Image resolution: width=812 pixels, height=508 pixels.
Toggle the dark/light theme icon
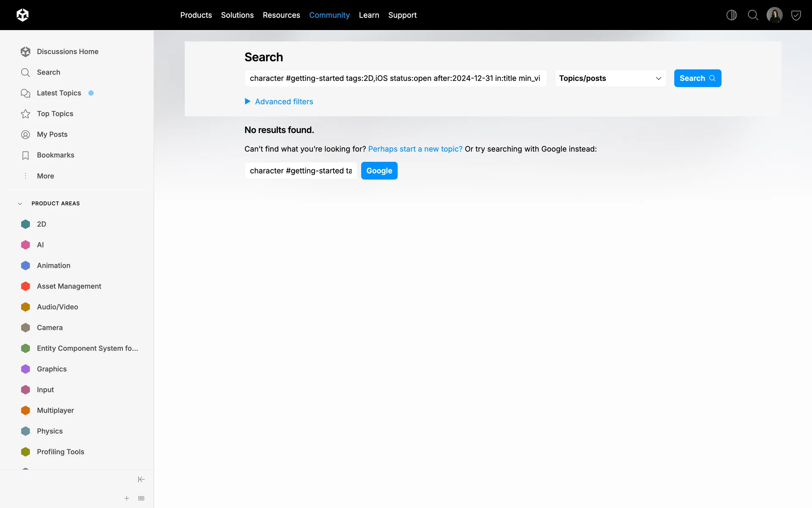coord(732,15)
